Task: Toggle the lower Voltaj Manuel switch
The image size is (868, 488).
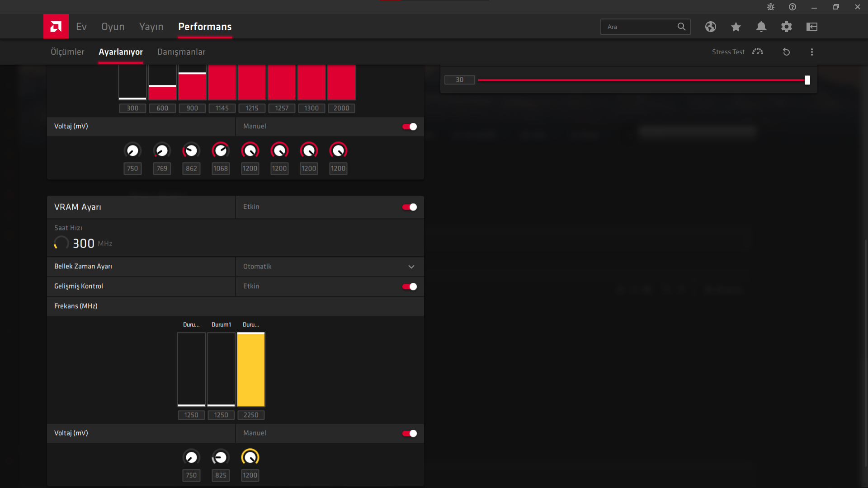Action: pos(409,433)
